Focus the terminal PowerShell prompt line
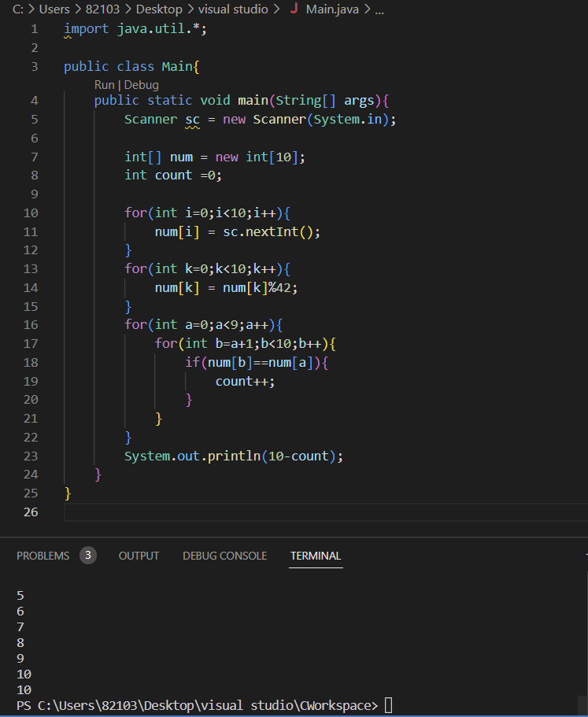Image resolution: width=588 pixels, height=717 pixels. coord(205,705)
